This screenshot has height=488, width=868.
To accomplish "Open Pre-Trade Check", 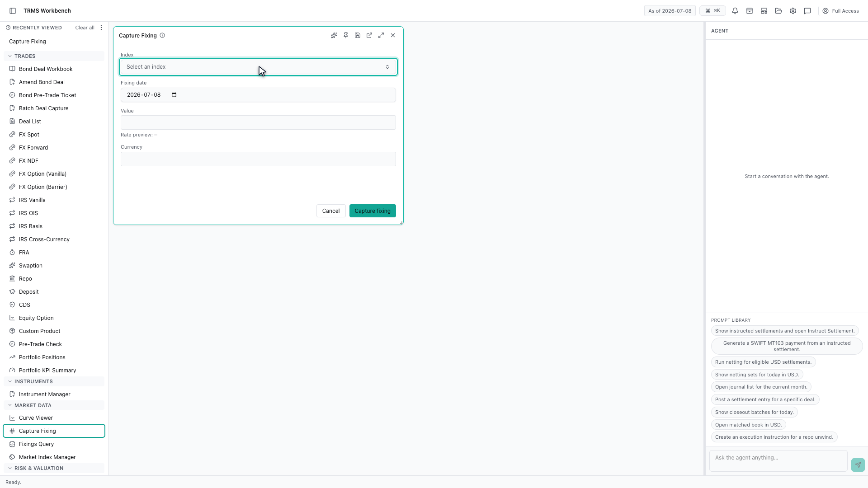I will coord(54,344).
